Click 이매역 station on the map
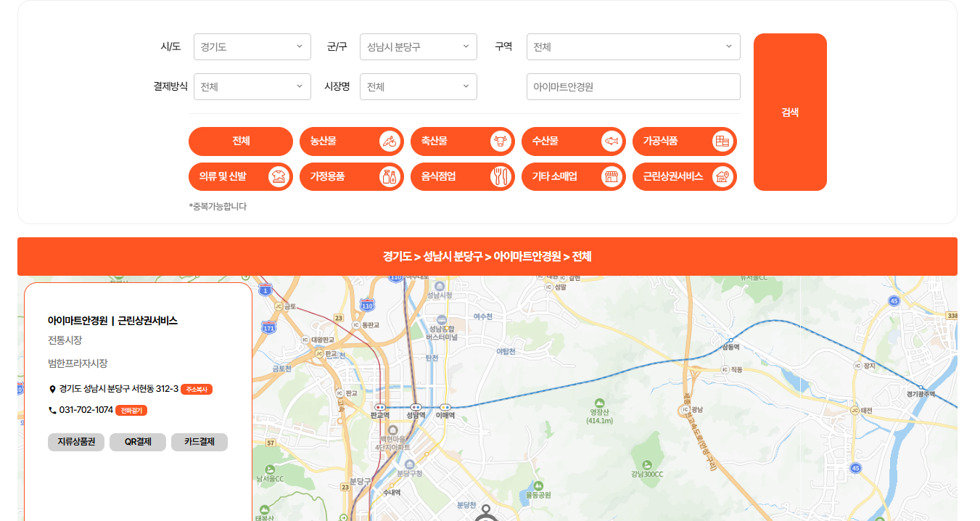The image size is (980, 521). point(445,411)
